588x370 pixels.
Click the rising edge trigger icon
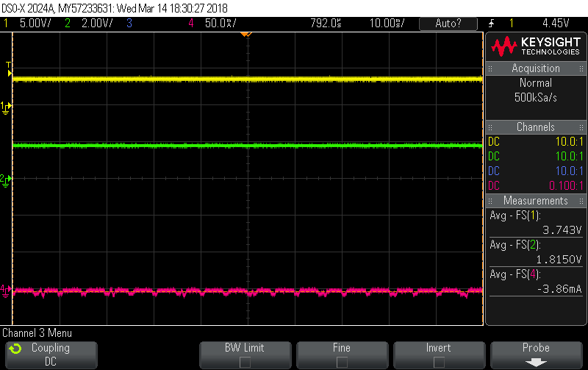pyautogui.click(x=491, y=24)
